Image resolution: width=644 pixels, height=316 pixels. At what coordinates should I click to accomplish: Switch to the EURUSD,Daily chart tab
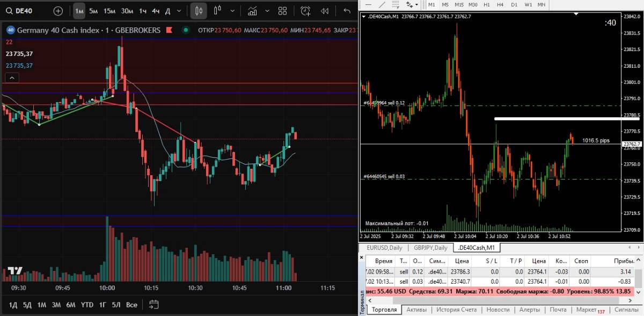(x=384, y=248)
